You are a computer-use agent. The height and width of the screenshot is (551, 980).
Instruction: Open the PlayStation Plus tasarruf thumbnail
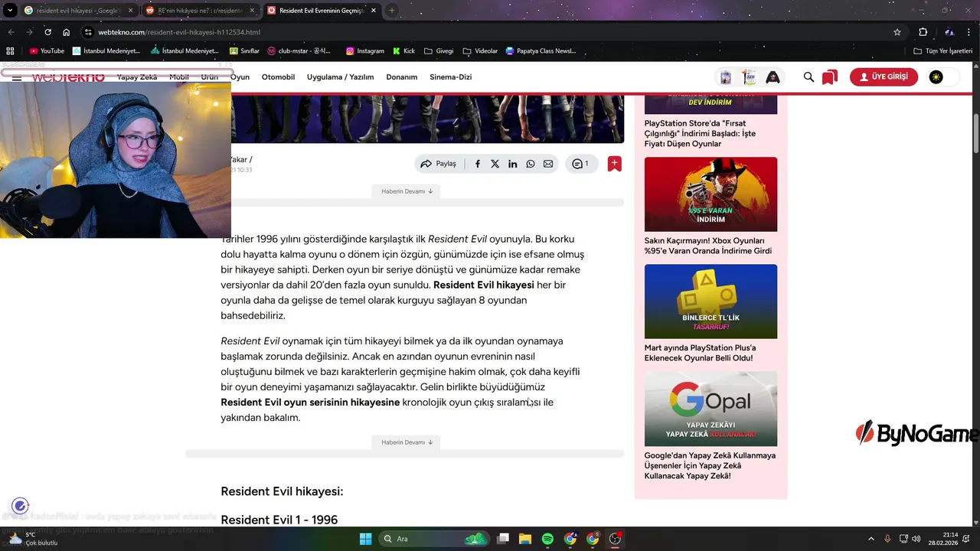click(x=710, y=302)
